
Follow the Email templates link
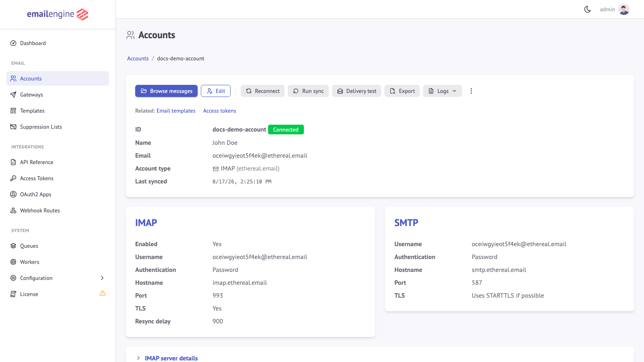pyautogui.click(x=176, y=111)
